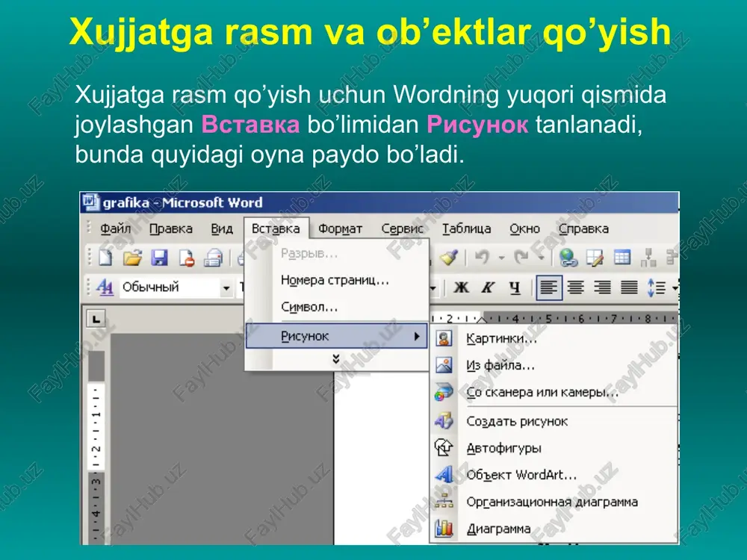Viewport: 747px width, 560px height.
Task: Click the Word document icon in title bar
Action: pos(90,202)
